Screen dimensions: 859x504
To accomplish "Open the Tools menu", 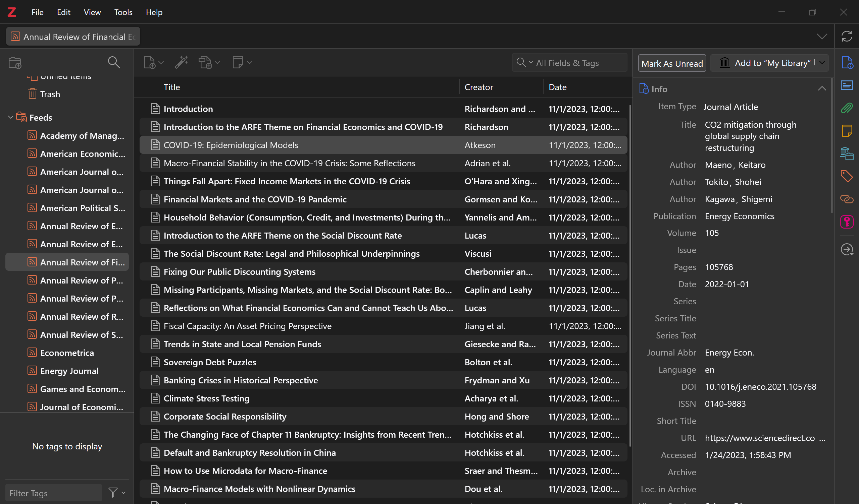I will click(123, 12).
